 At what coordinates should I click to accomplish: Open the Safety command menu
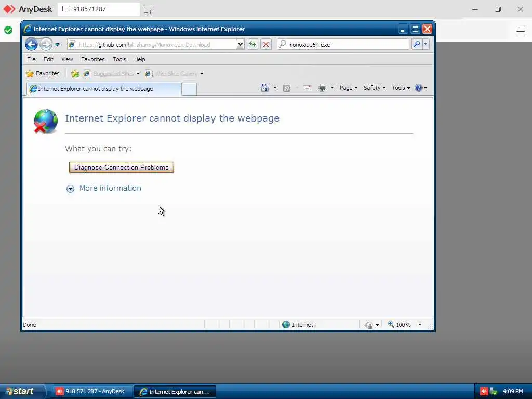374,88
